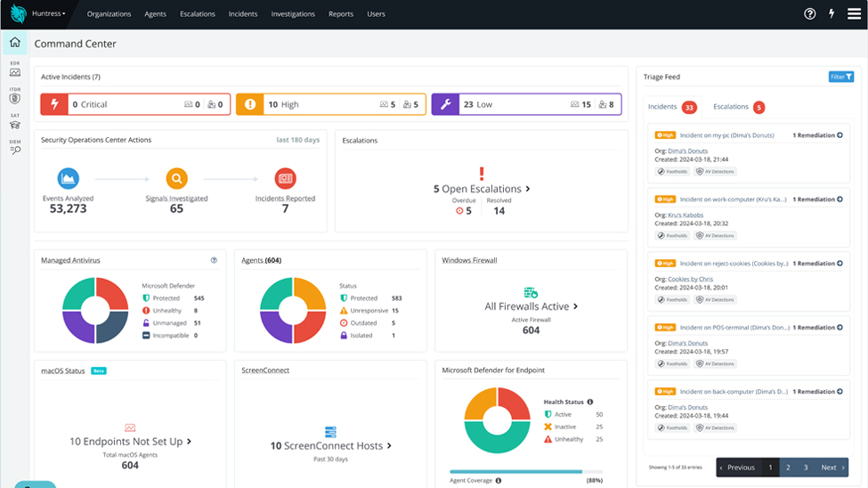The width and height of the screenshot is (868, 488).
Task: Click the Signals Investigated magnifier icon
Action: click(176, 178)
